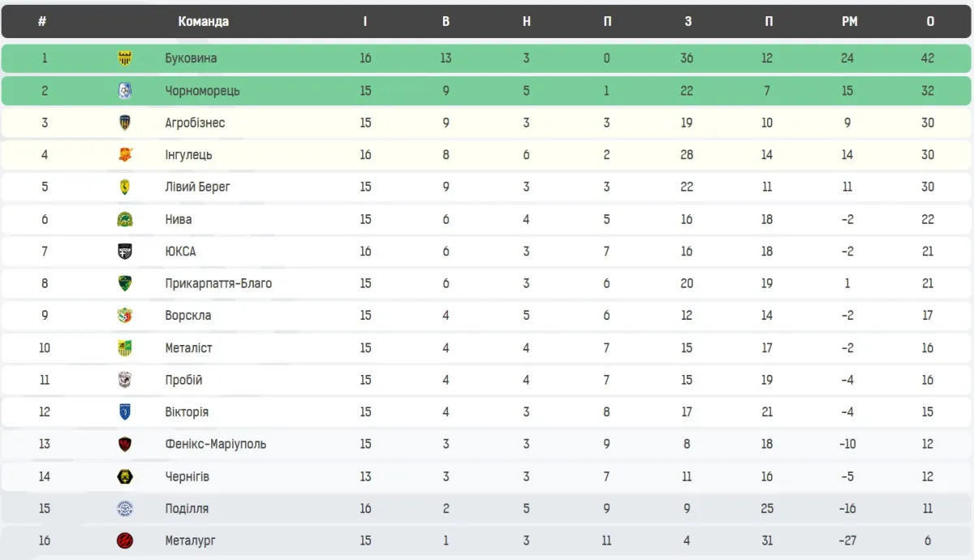Viewport: 974px width, 560px height.
Task: Click the Металург red round logo
Action: point(125,541)
